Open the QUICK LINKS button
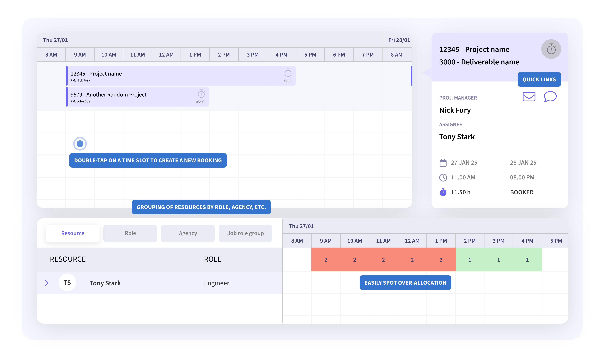Viewport: 605px width, 364px height. [539, 79]
